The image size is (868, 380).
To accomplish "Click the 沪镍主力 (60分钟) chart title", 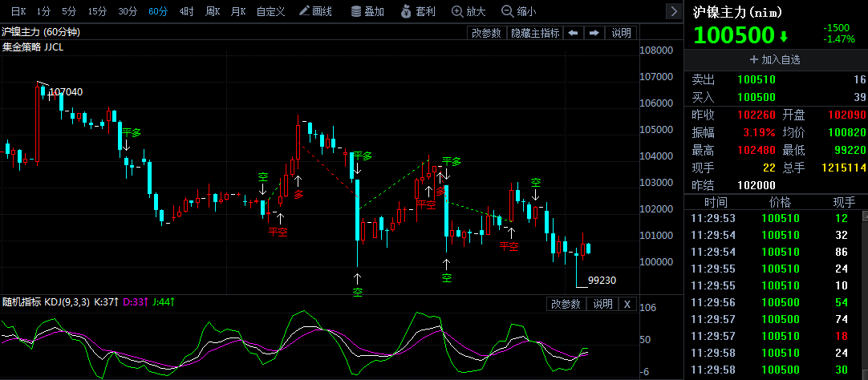I will coord(41,32).
